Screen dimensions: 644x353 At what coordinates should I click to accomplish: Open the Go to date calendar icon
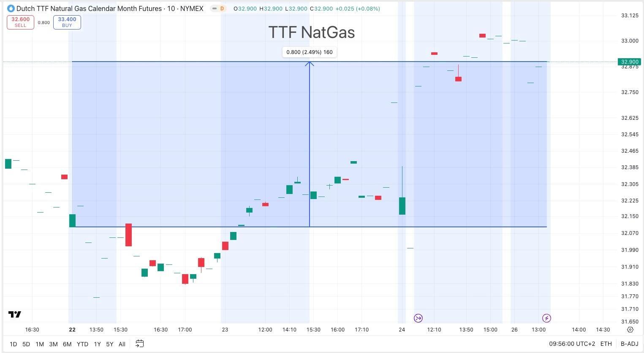[x=139, y=344]
